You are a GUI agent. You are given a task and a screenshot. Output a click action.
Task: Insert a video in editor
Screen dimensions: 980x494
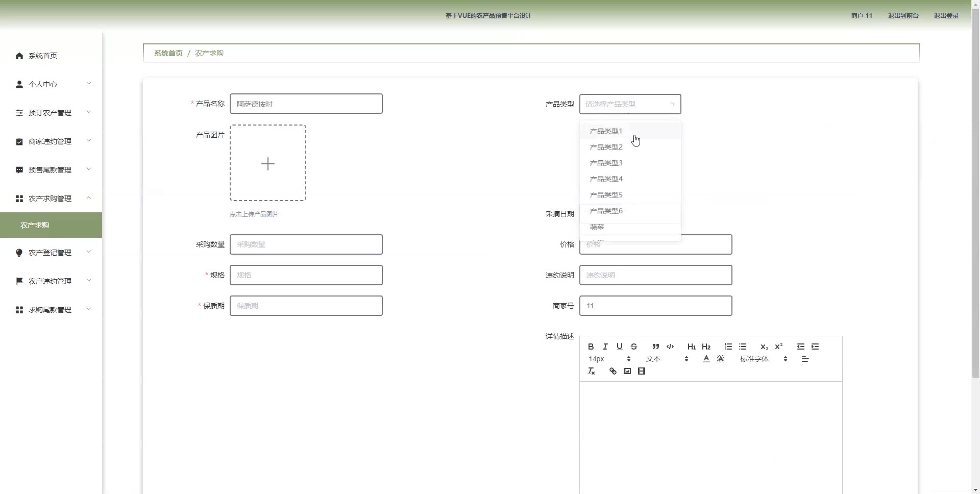[x=641, y=371]
